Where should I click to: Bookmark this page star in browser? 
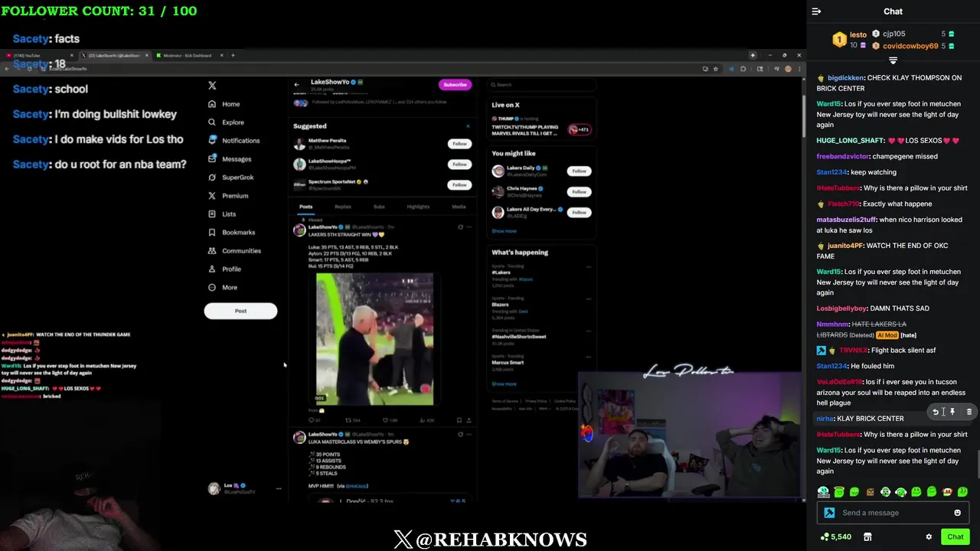716,69
